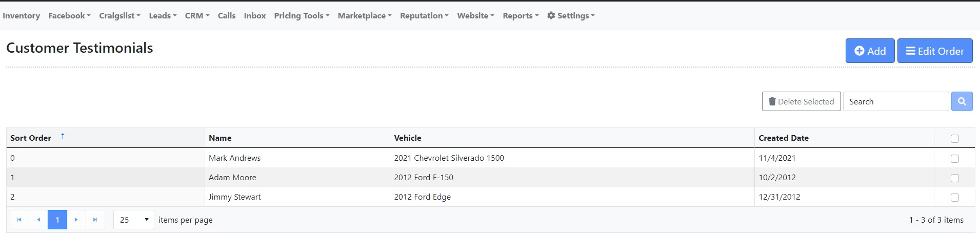The width and height of the screenshot is (980, 237).
Task: Go to the previous page arrow
Action: coord(38,220)
